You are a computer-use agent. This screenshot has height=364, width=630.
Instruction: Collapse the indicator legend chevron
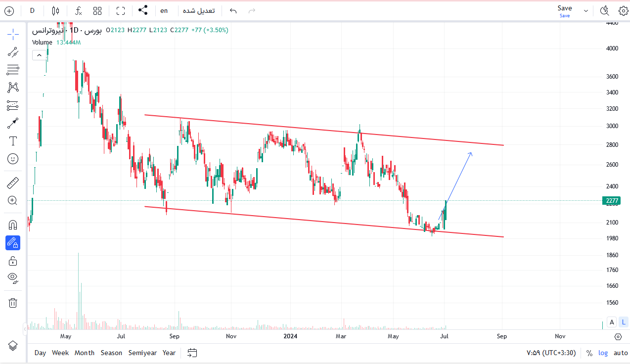point(39,55)
